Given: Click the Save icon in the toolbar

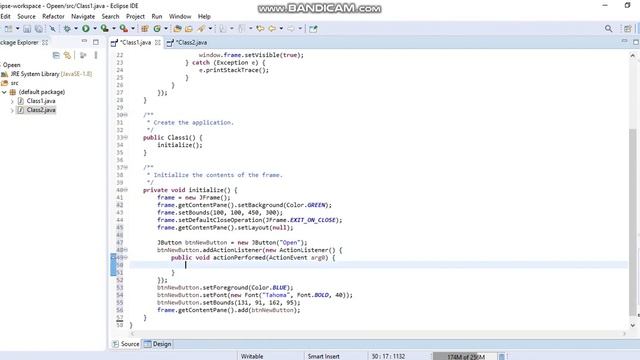Looking at the screenshot, I should coord(27,29).
